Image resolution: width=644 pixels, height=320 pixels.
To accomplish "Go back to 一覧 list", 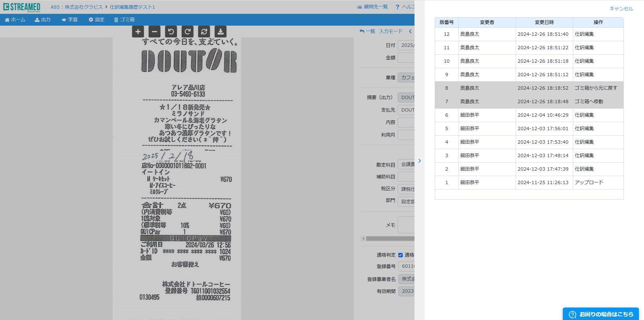I will coord(367,31).
